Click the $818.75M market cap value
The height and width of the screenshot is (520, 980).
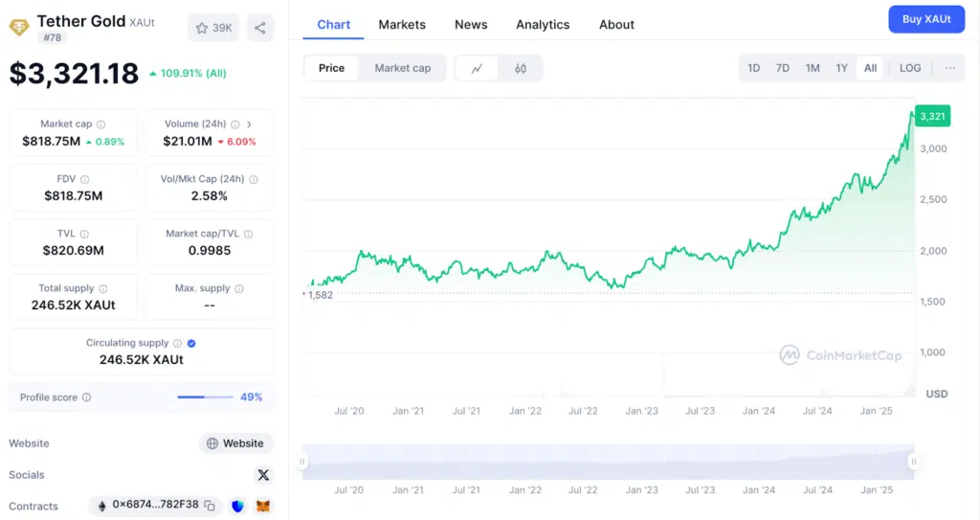tap(52, 142)
